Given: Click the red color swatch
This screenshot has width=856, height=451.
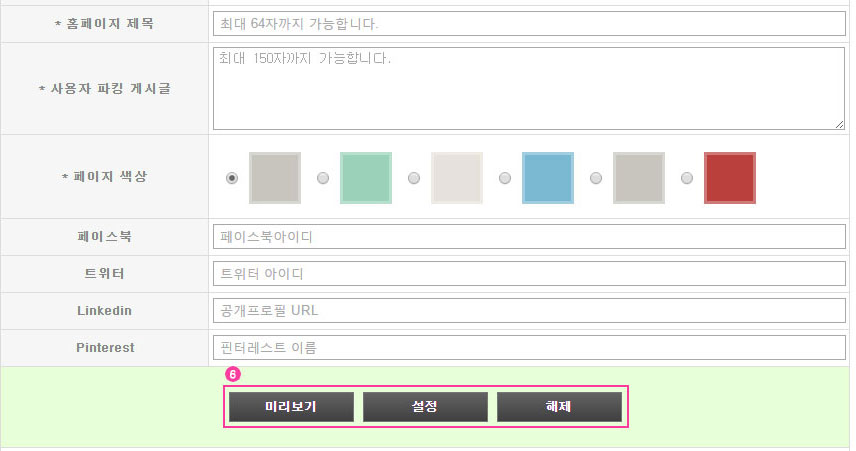Looking at the screenshot, I should (730, 178).
